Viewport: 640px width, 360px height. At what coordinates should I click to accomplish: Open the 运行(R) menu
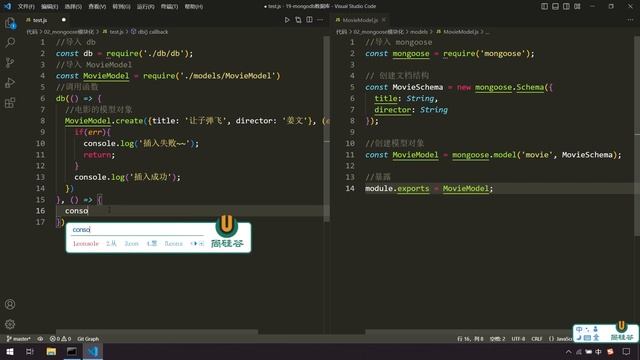pyautogui.click(x=145, y=7)
